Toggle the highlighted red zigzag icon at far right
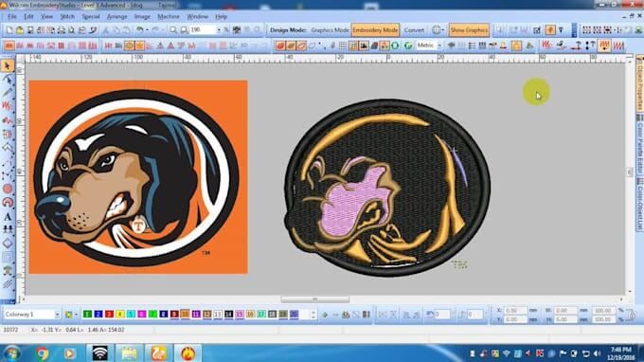Image resolution: width=644 pixels, height=362 pixels. (604, 45)
